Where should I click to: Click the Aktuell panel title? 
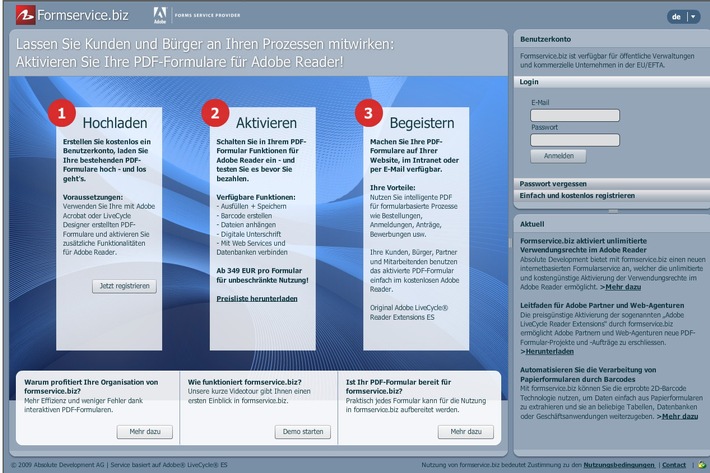point(532,224)
